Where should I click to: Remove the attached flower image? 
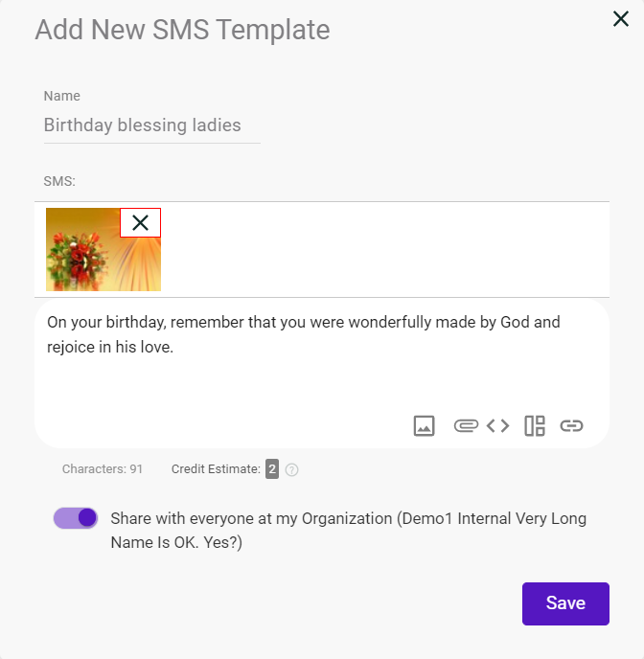coord(141,223)
